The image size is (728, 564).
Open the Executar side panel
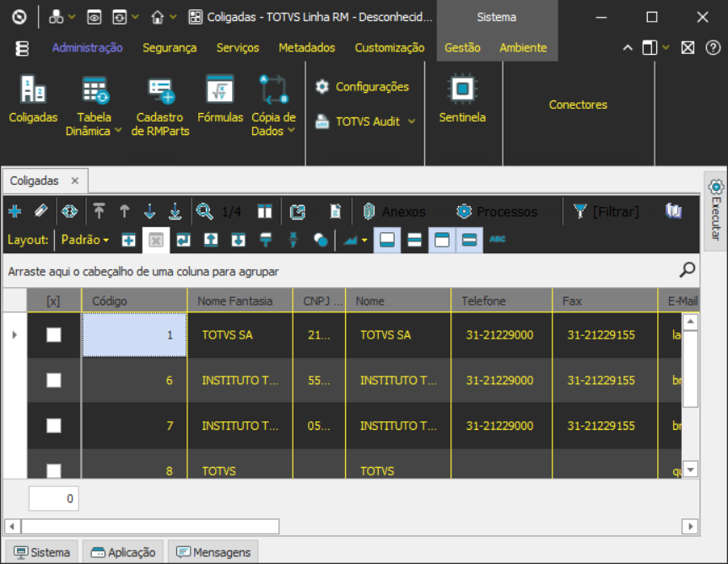coord(716,211)
